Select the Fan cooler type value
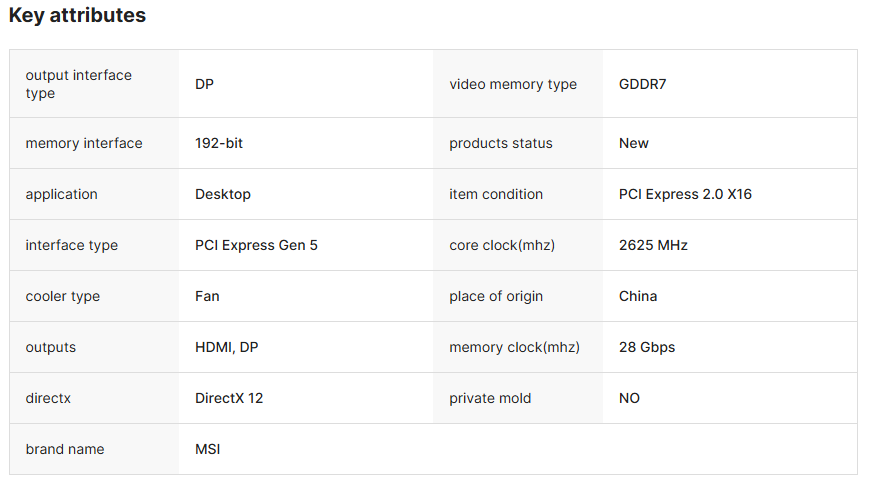882x484 pixels. [207, 297]
